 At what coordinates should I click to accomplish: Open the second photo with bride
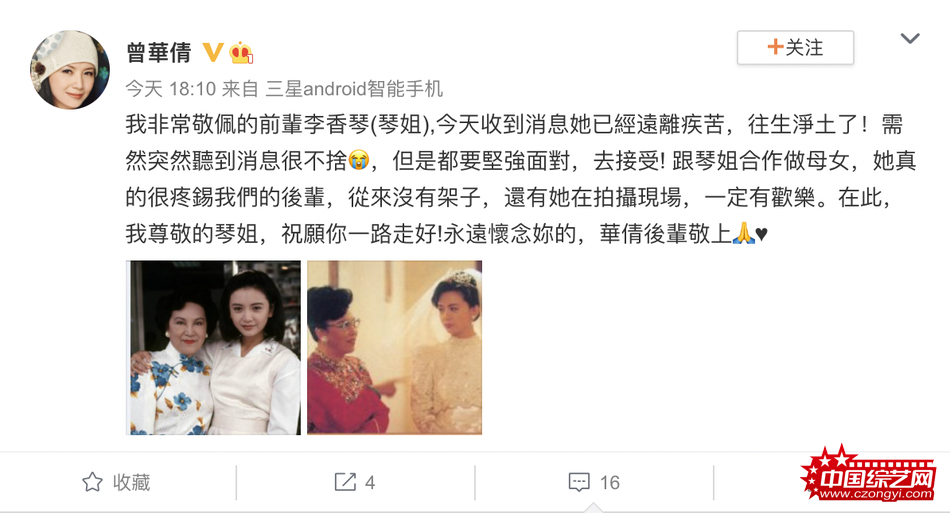[394, 348]
